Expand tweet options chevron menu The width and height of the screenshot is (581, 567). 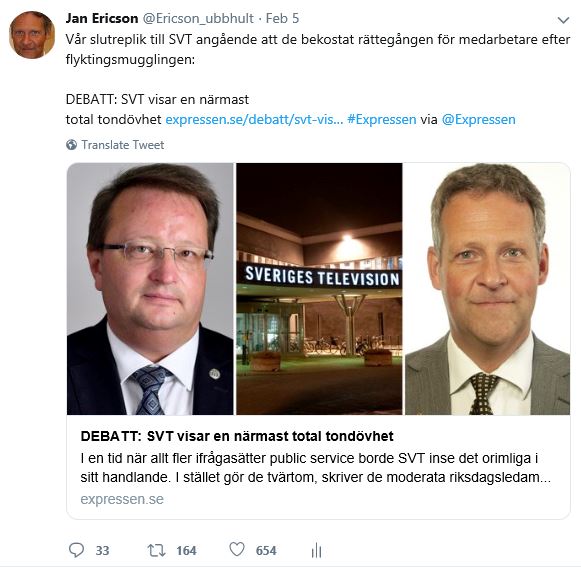[563, 20]
